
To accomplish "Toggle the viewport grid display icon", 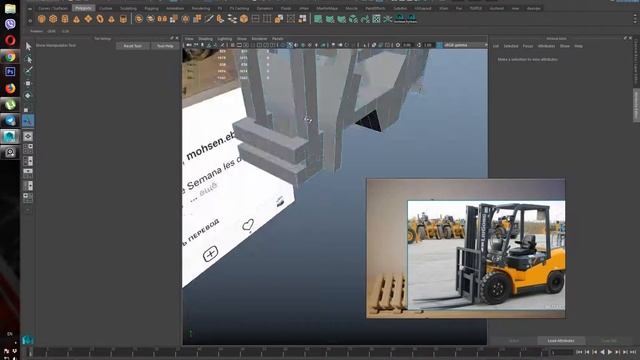I will tap(233, 45).
